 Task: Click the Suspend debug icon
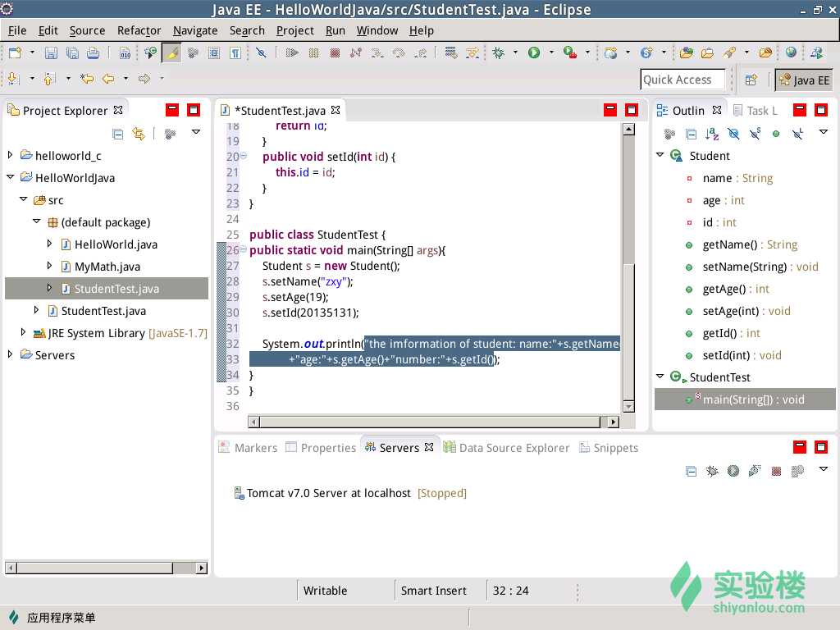click(313, 52)
